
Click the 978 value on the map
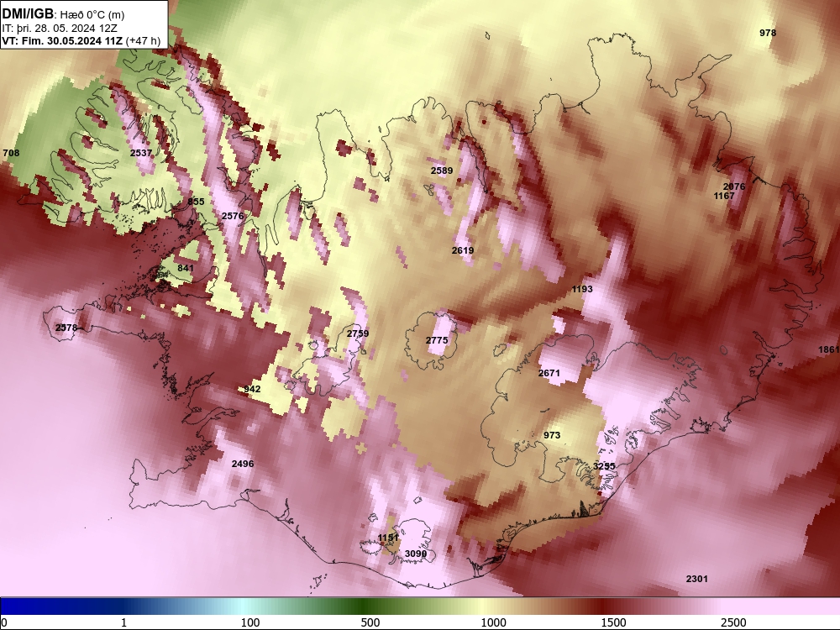click(x=768, y=33)
